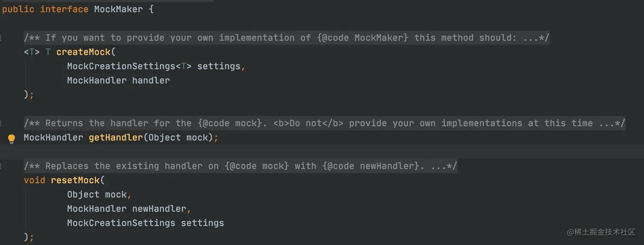
Task: Click the empty highlighted line below getHandler
Action: pos(322,152)
